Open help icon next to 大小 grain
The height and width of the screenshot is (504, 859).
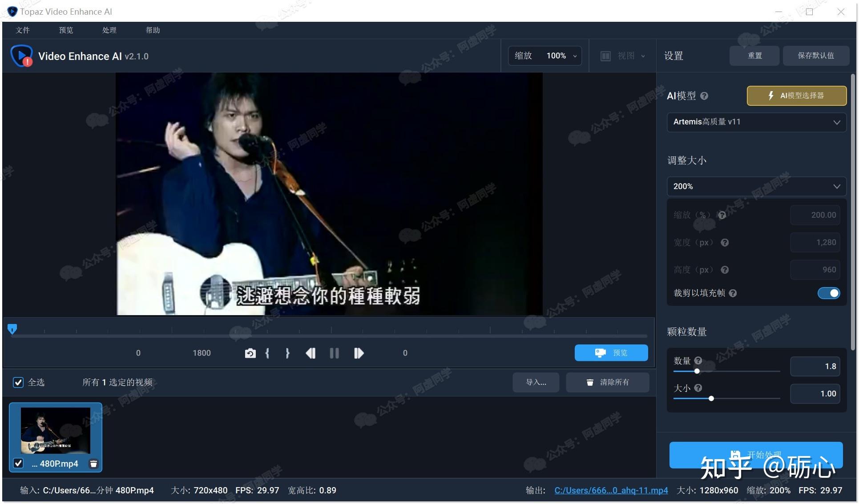pyautogui.click(x=698, y=388)
